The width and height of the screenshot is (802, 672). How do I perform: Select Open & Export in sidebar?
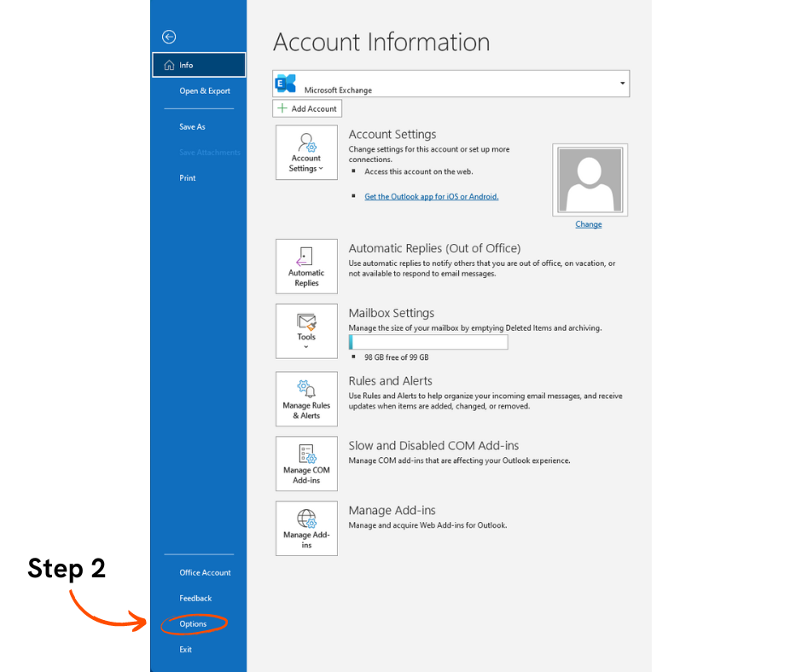click(204, 90)
